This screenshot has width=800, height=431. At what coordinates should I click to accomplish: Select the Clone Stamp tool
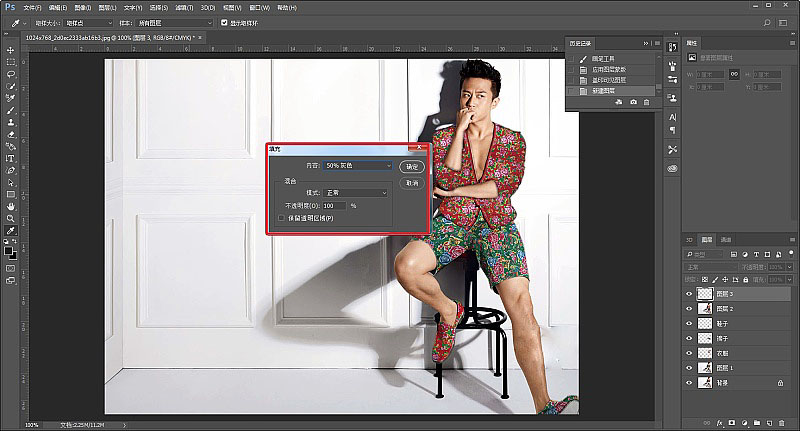10,122
